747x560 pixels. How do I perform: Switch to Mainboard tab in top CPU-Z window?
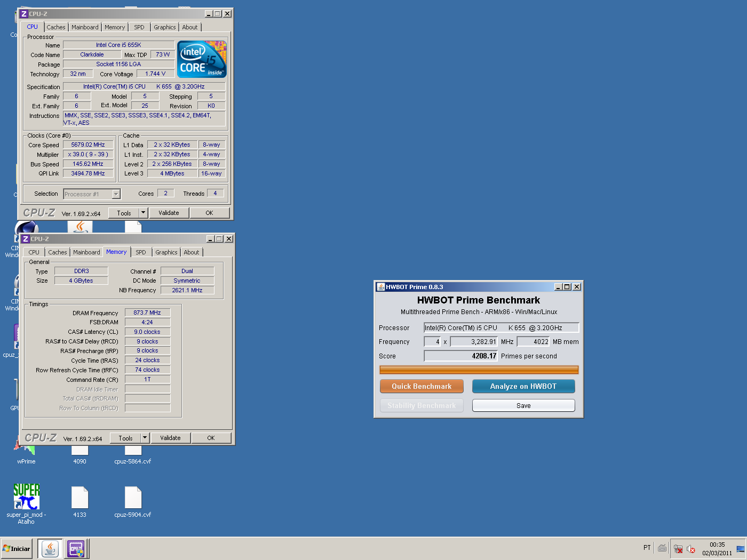pyautogui.click(x=85, y=27)
